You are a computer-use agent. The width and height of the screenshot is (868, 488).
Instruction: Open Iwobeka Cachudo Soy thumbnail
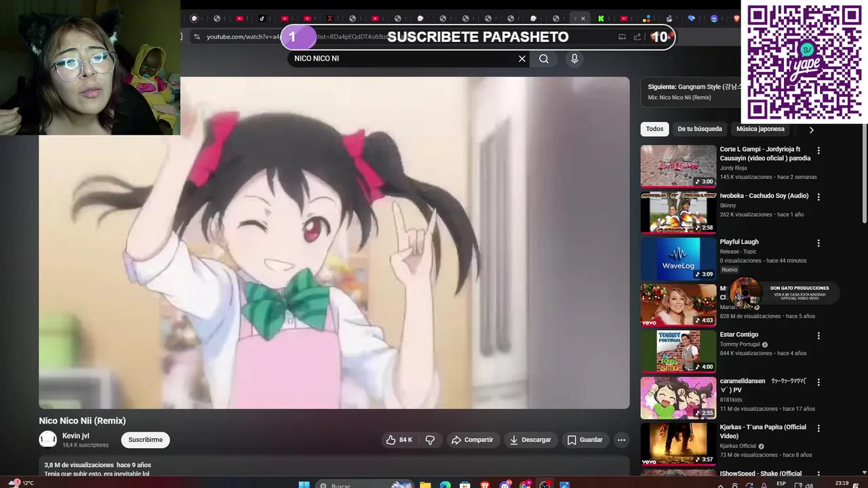coord(678,212)
